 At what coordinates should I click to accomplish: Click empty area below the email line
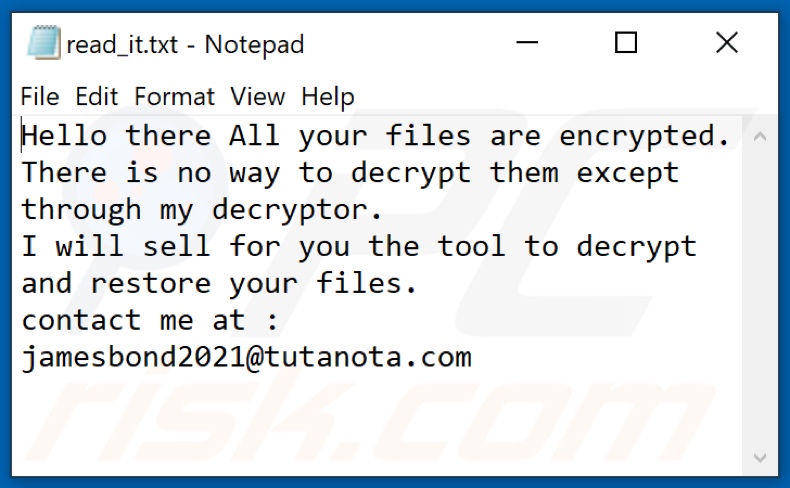click(x=380, y=420)
